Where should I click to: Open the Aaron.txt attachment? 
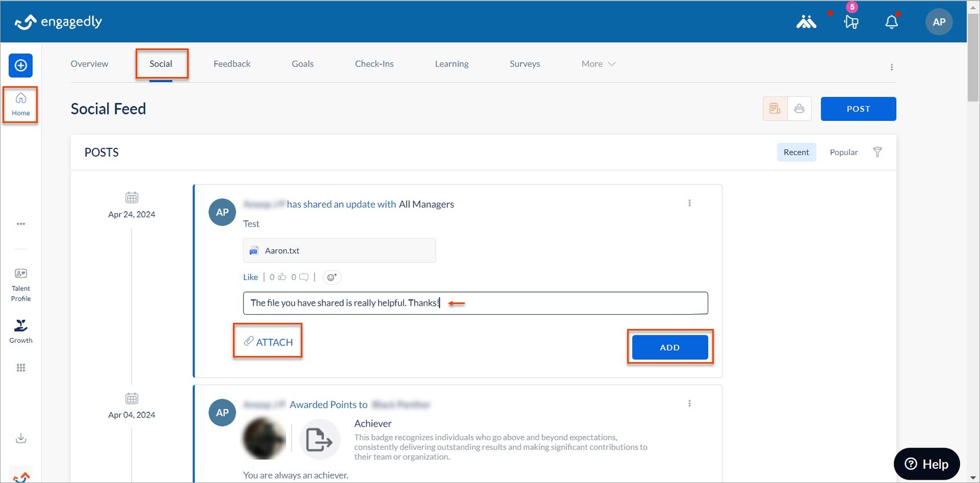(340, 250)
